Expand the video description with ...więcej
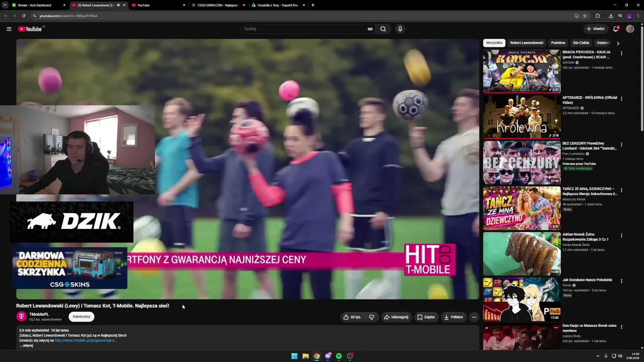This screenshot has height=362, width=644. [x=27, y=346]
